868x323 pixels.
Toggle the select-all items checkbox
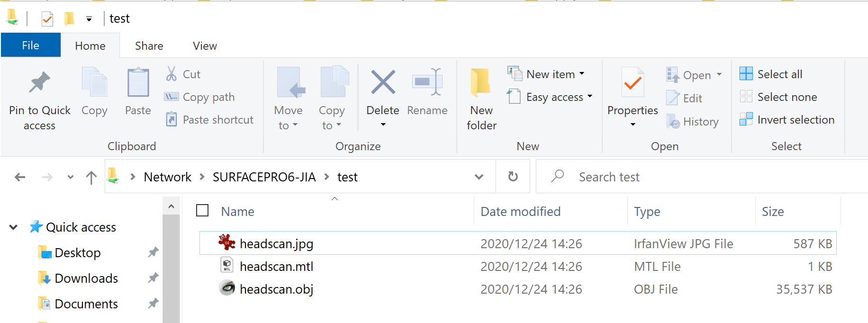(x=202, y=210)
